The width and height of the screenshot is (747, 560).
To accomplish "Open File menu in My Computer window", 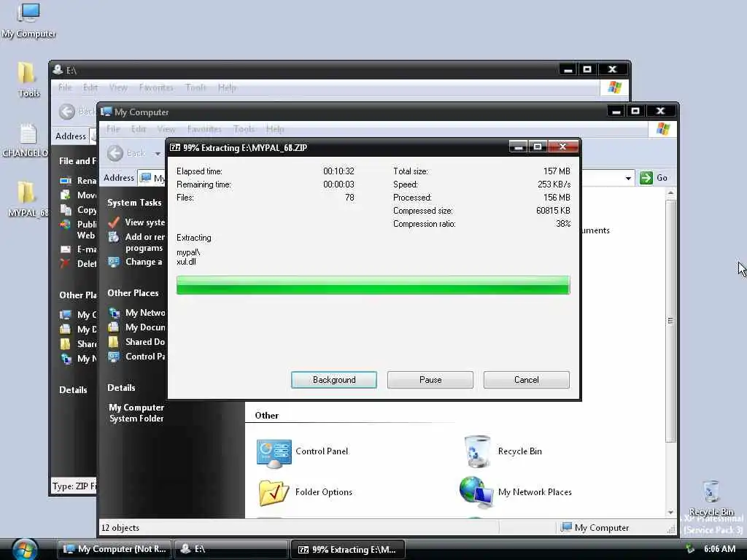I will click(x=113, y=128).
